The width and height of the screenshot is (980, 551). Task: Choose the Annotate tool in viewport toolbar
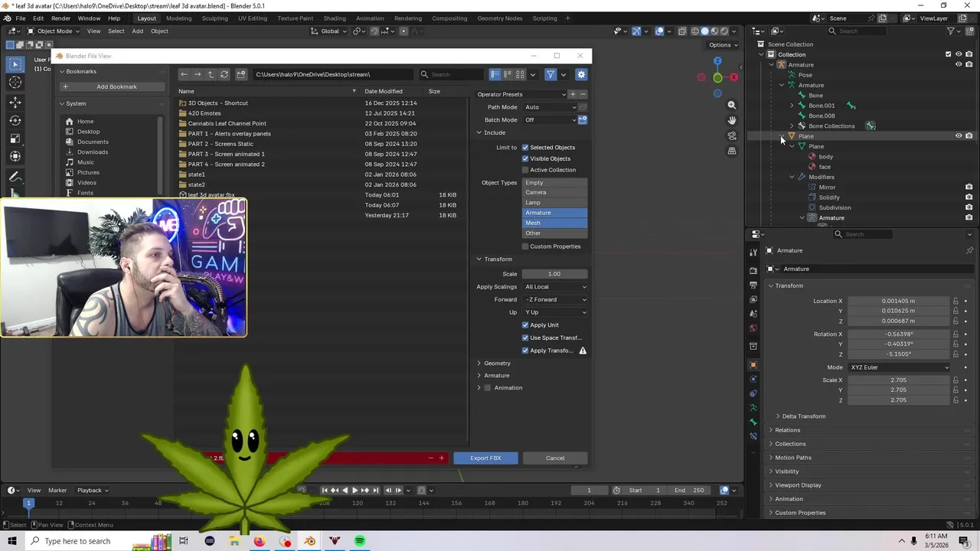point(15,177)
